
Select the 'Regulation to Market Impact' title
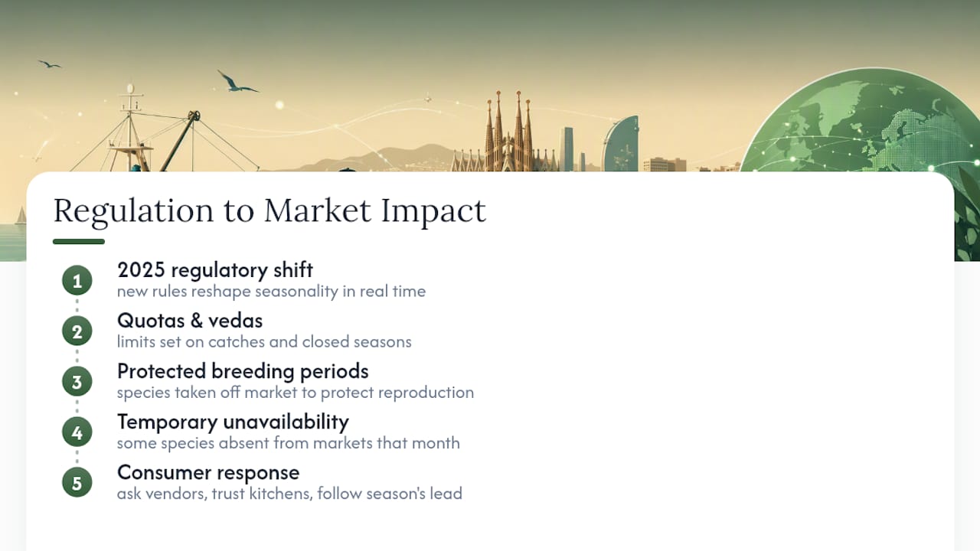coord(269,210)
